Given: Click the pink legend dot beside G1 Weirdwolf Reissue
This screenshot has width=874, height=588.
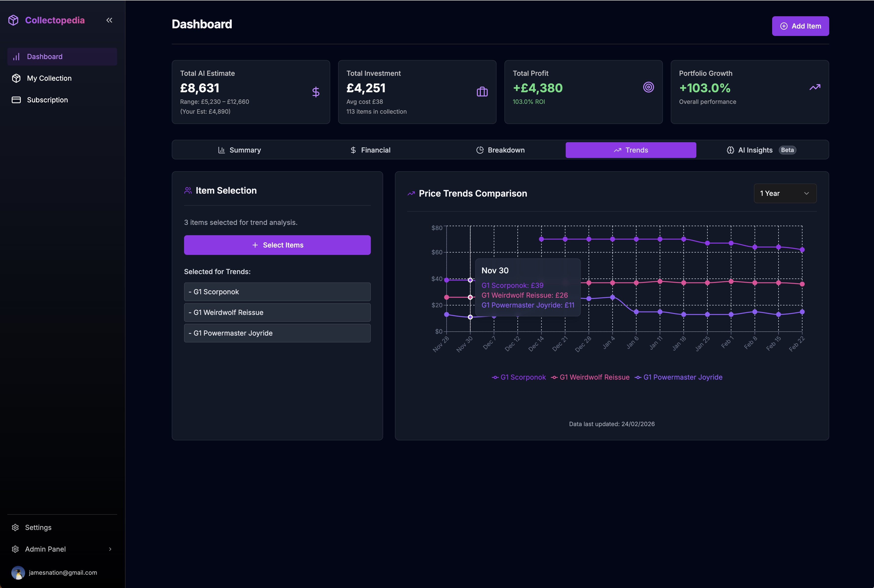Looking at the screenshot, I should tap(554, 377).
